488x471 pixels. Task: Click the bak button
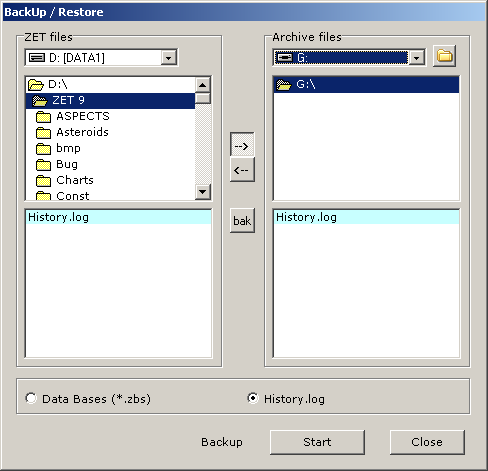click(x=242, y=221)
